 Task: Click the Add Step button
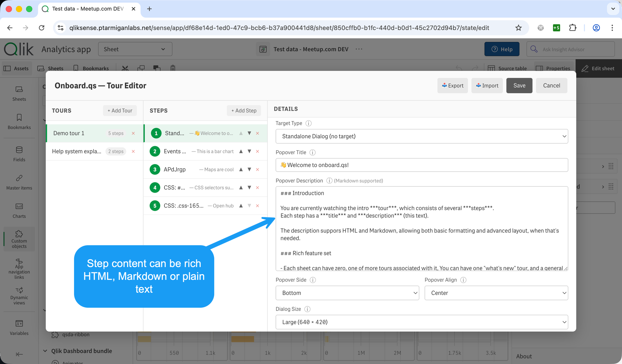coord(244,110)
